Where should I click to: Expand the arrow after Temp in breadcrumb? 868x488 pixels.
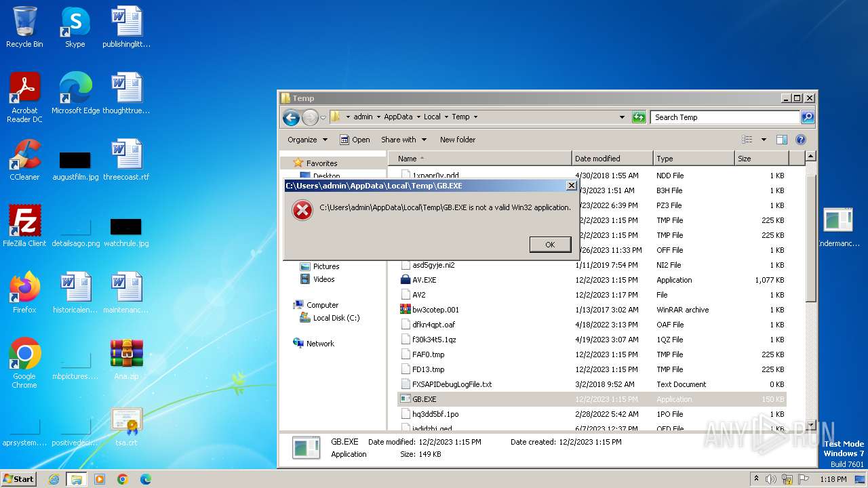click(475, 117)
